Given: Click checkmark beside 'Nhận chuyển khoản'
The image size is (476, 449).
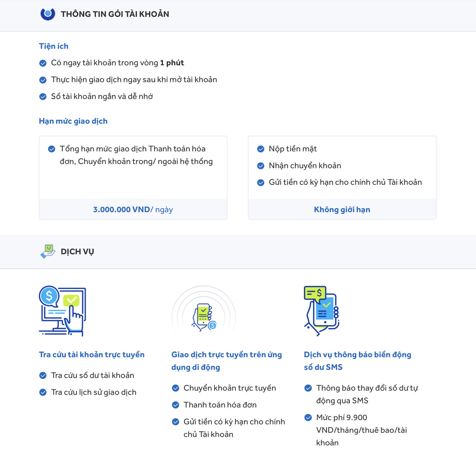Looking at the screenshot, I should click(x=261, y=166).
